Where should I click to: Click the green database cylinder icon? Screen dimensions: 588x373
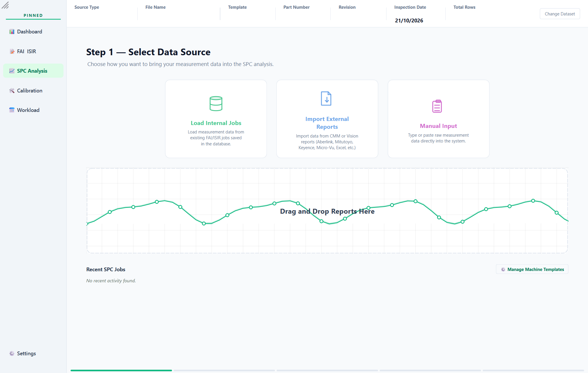coord(216,103)
